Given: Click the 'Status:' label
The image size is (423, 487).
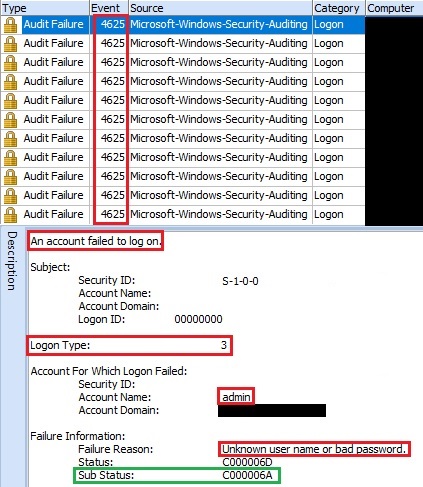Looking at the screenshot, I should pos(95,462).
